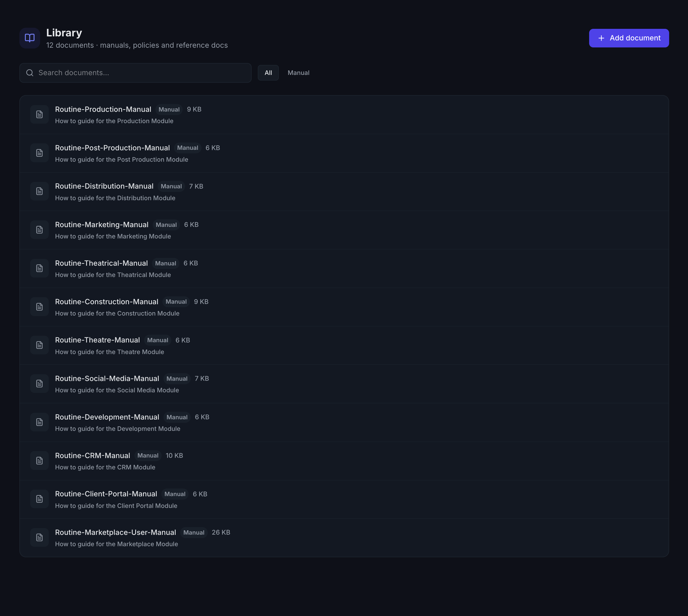This screenshot has height=616, width=688.
Task: Click the document icon for Routine-Production-Manual
Action: [40, 115]
